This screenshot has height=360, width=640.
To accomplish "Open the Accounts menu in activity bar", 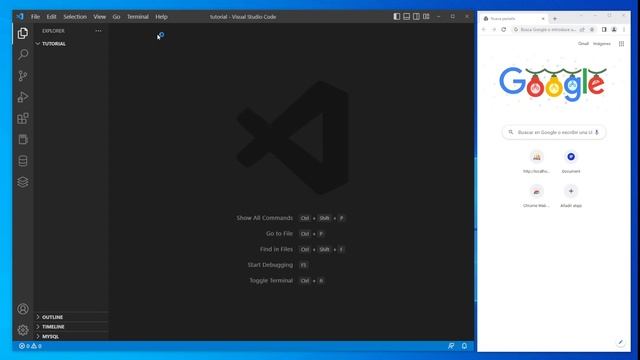I will (23, 309).
